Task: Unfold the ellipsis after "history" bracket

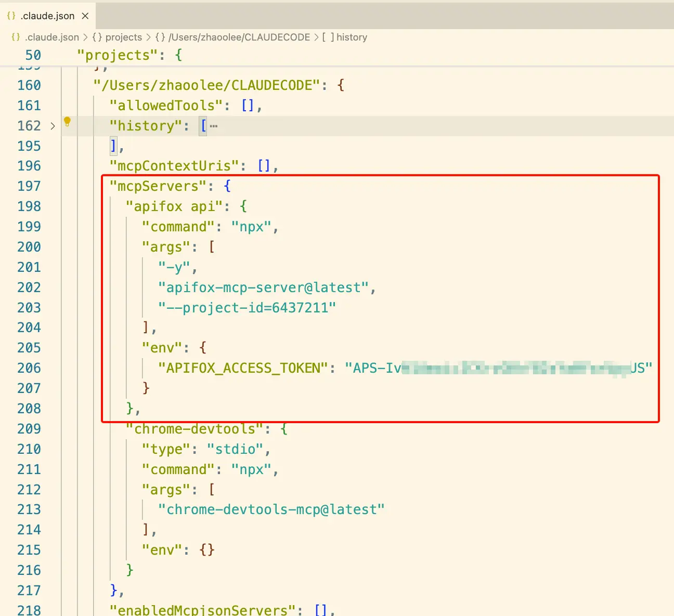Action: 214,126
